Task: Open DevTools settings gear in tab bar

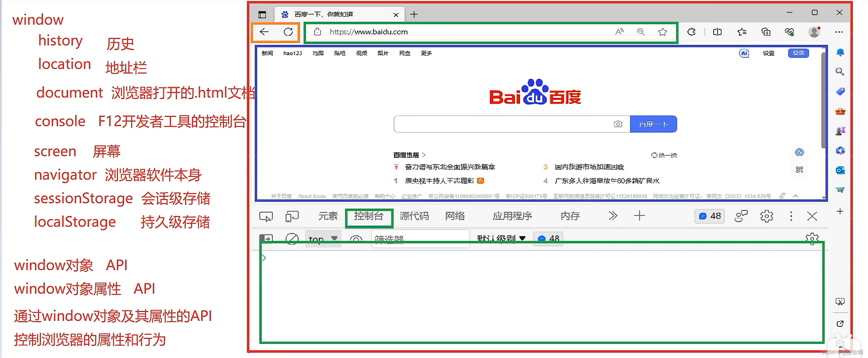Action: point(767,216)
